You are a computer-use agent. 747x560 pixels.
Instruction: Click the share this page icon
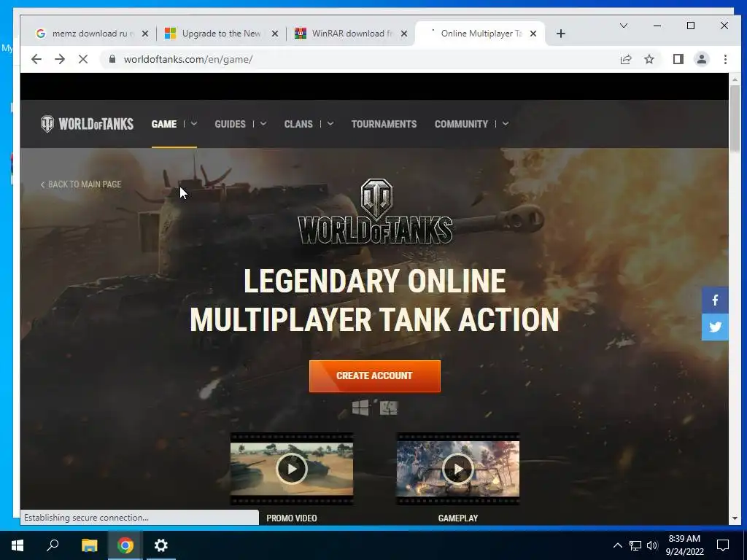point(625,59)
